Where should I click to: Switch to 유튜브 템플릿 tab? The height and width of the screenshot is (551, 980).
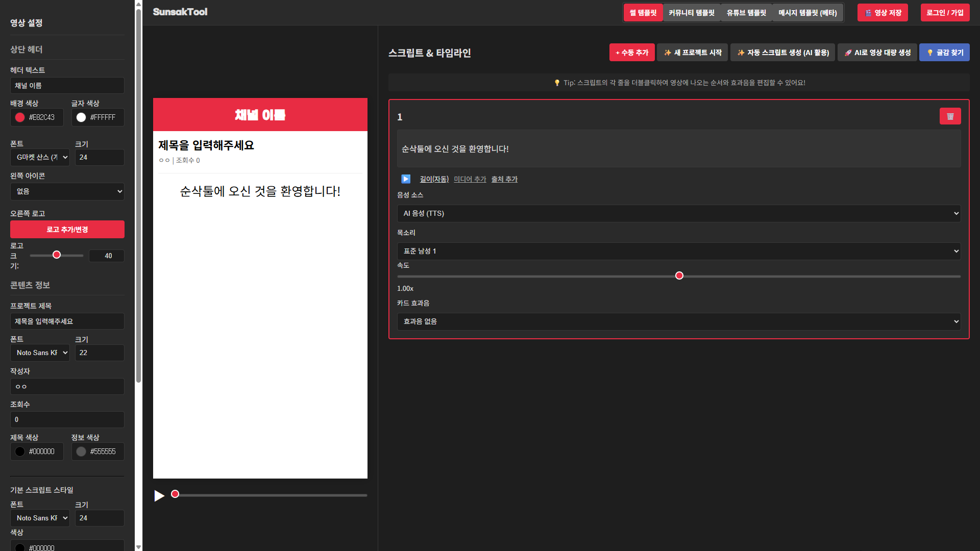746,13
